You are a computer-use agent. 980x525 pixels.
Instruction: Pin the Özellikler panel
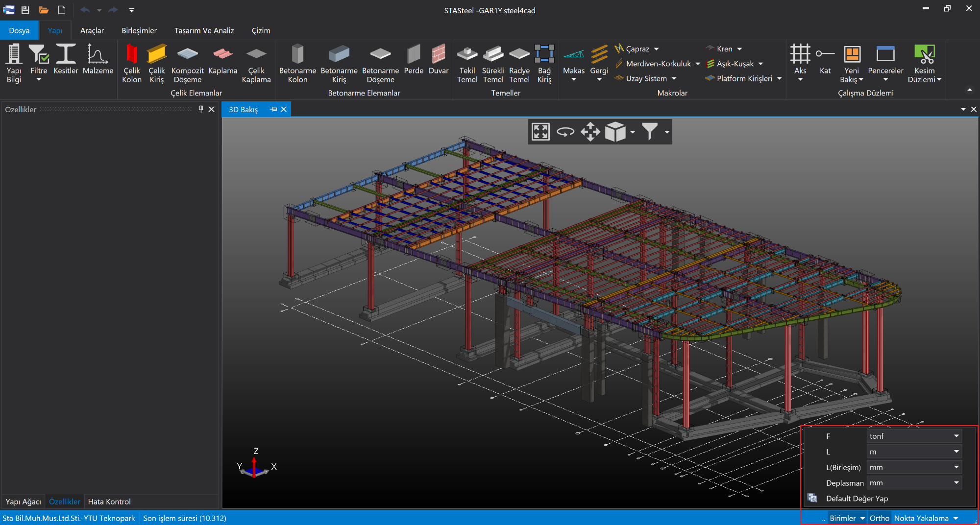[201, 109]
